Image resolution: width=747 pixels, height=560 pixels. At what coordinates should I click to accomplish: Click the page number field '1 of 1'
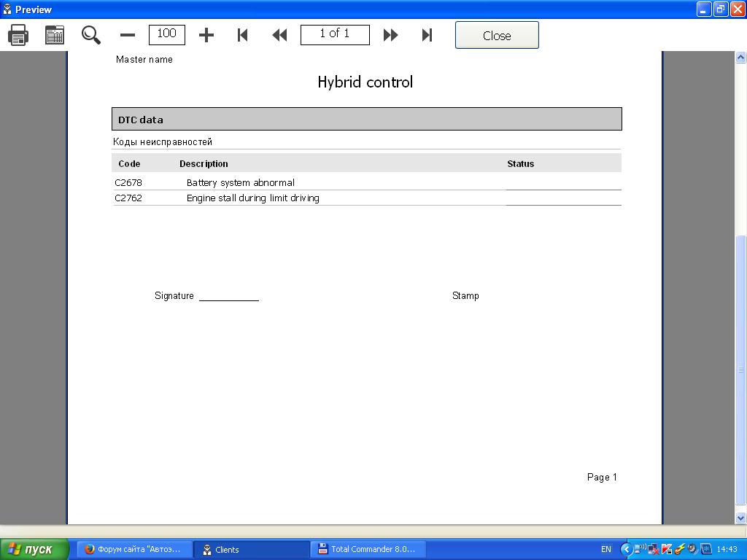(x=335, y=35)
